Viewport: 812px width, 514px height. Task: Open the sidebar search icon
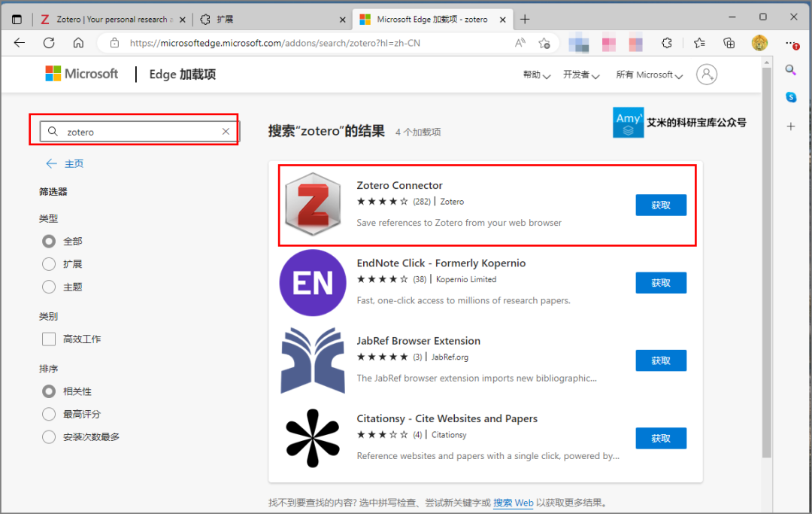791,70
